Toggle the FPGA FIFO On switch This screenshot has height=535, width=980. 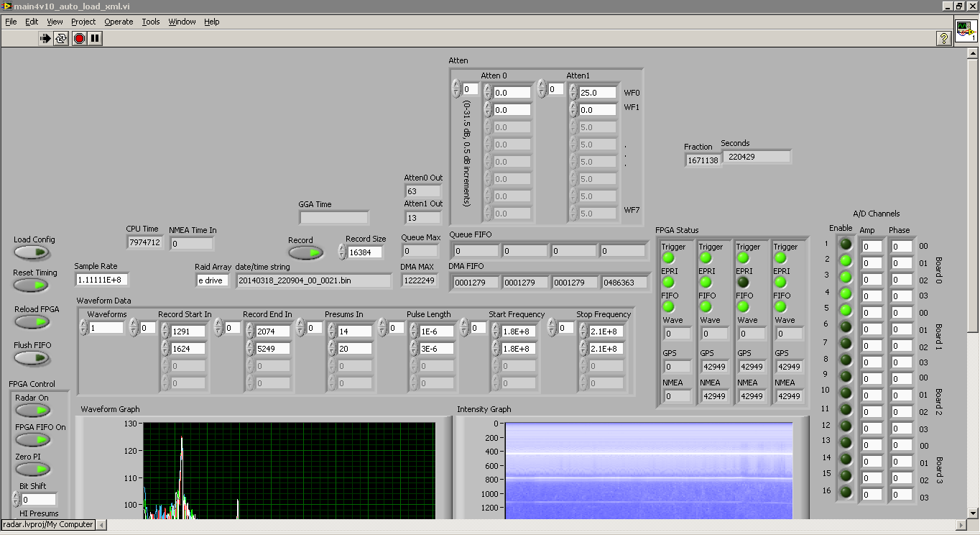pyautogui.click(x=32, y=439)
